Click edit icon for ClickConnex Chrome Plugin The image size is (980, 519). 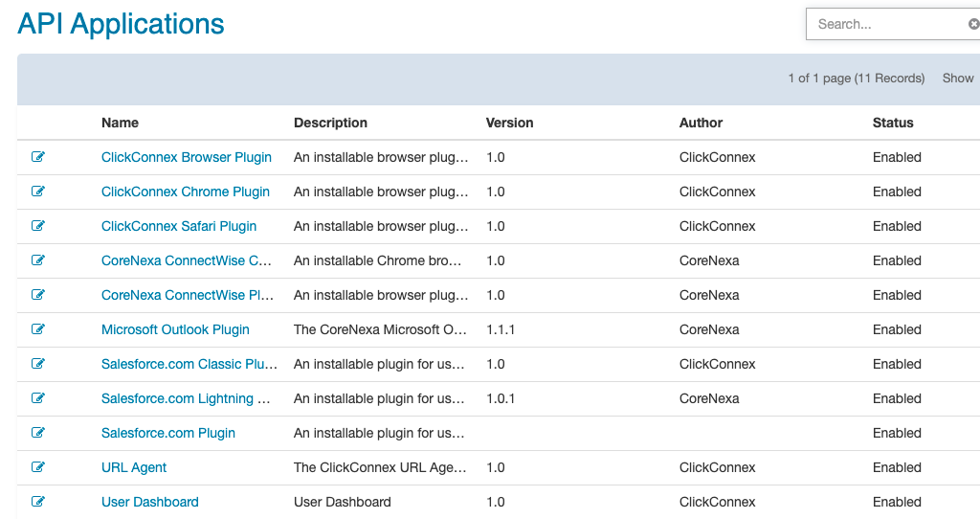click(x=38, y=192)
